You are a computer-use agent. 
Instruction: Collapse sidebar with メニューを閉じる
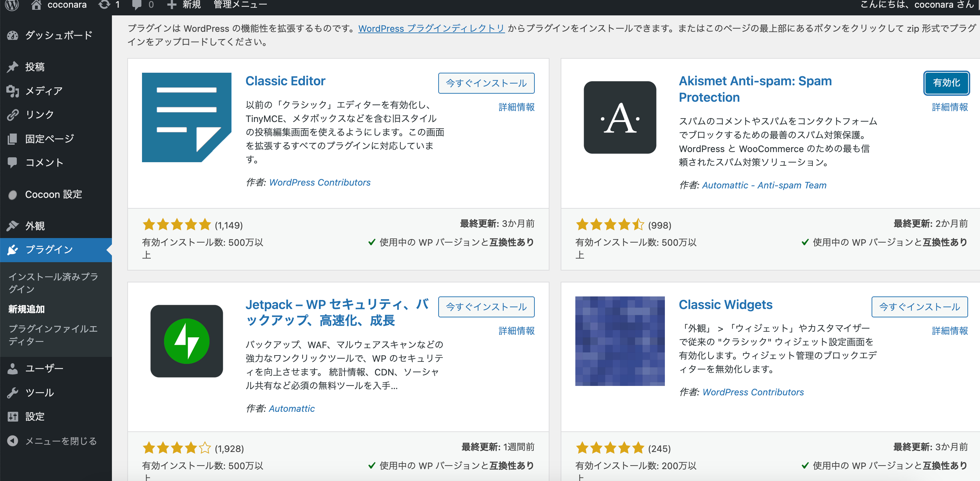coord(61,441)
